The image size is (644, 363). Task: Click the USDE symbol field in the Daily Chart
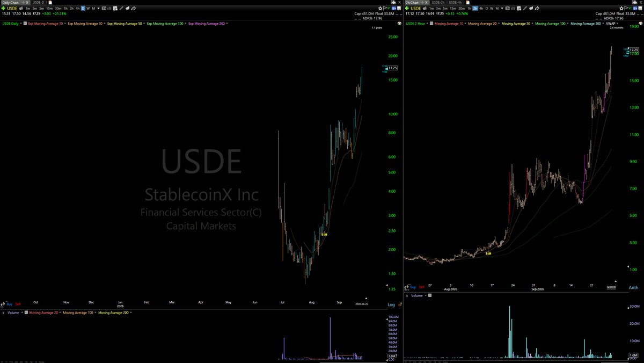[12, 9]
